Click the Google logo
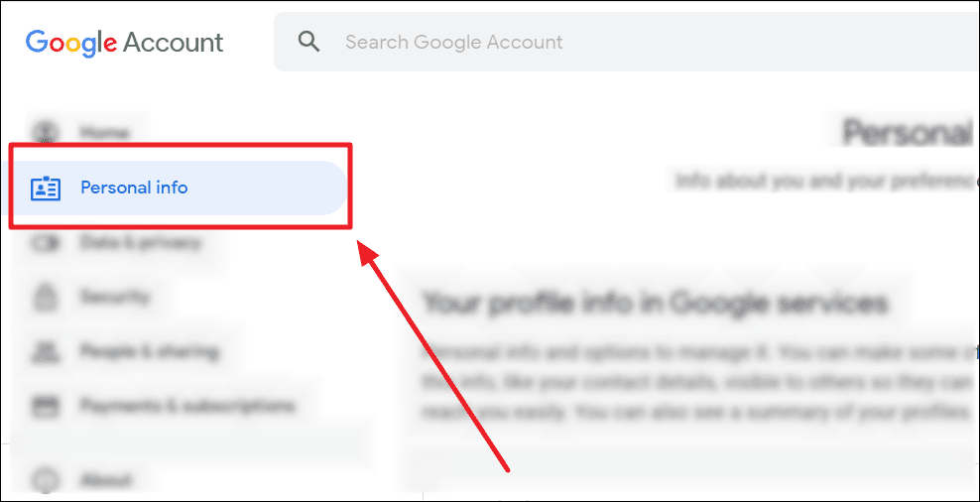This screenshot has height=502, width=980. pos(71,43)
